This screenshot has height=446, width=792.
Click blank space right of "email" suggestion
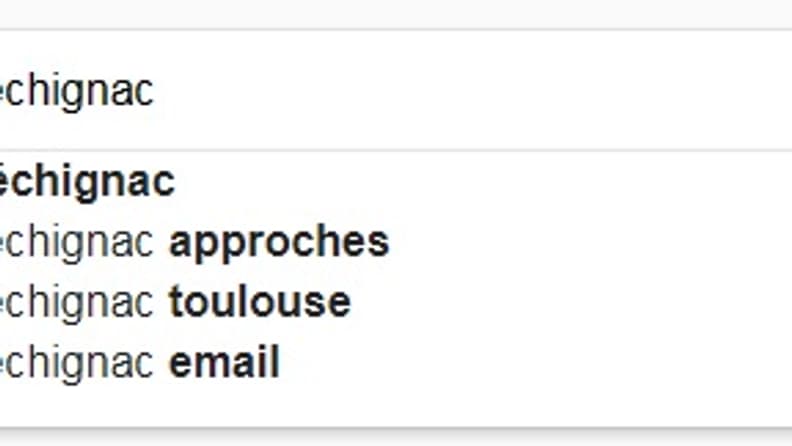[x=535, y=363]
